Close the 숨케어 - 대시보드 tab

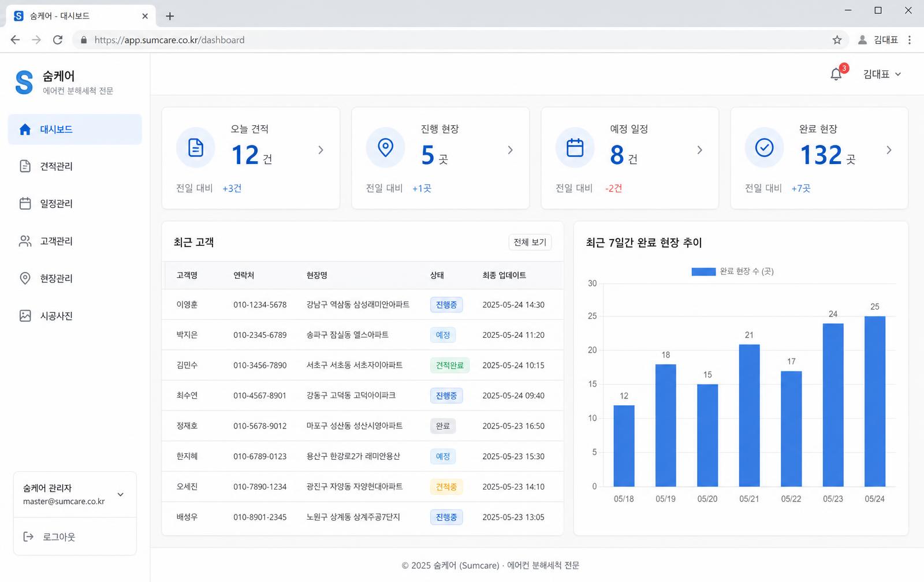coord(145,16)
